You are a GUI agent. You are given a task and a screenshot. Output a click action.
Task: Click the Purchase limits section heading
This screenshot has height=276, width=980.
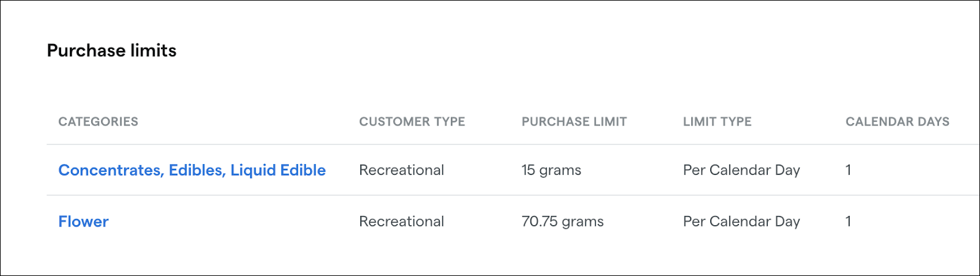coord(111,51)
